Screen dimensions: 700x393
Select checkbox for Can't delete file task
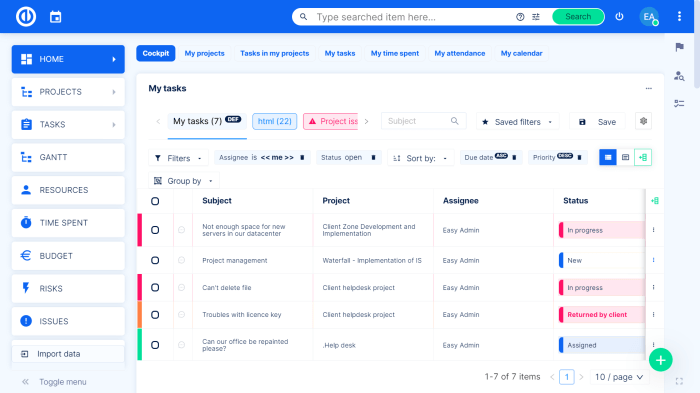(x=155, y=288)
